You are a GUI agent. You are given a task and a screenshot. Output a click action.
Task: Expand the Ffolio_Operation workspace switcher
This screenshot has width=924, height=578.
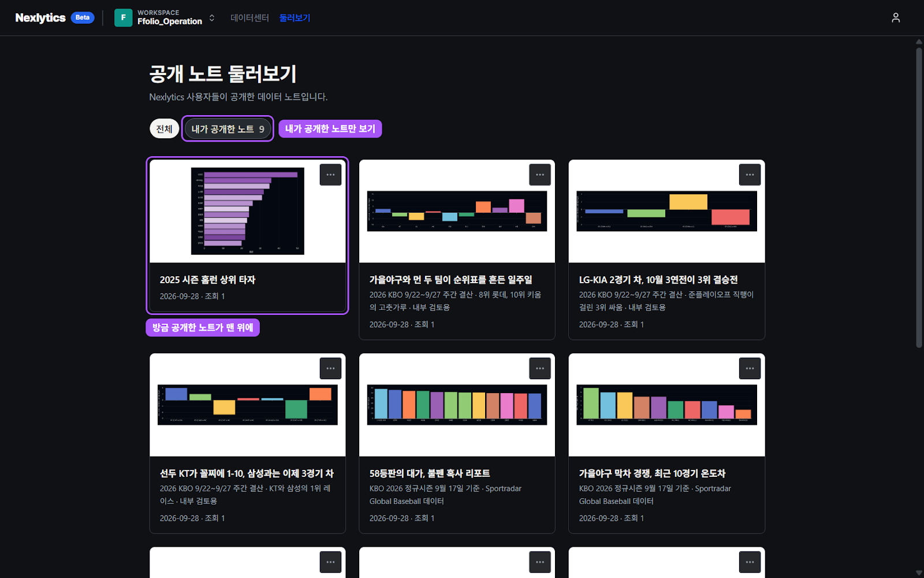pyautogui.click(x=165, y=18)
